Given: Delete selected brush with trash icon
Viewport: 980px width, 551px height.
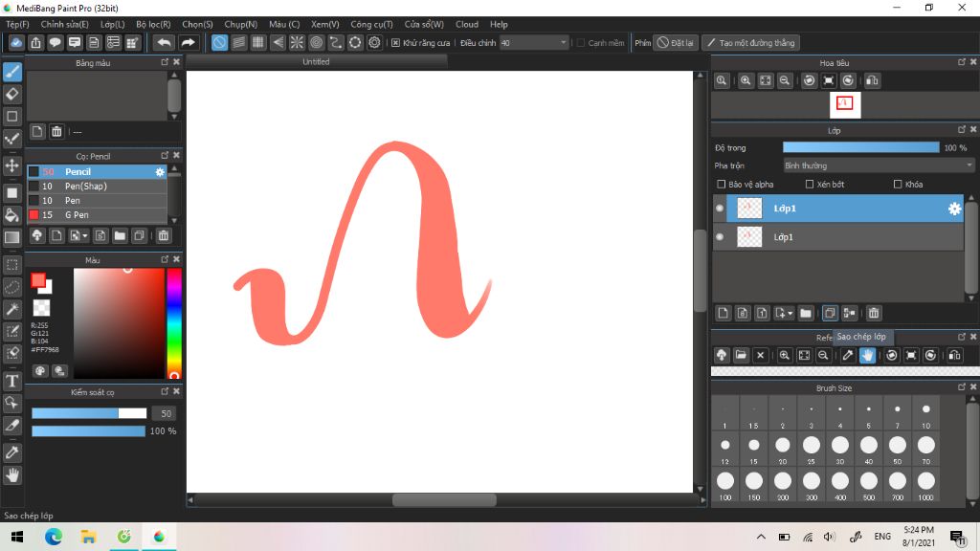Looking at the screenshot, I should (x=163, y=235).
